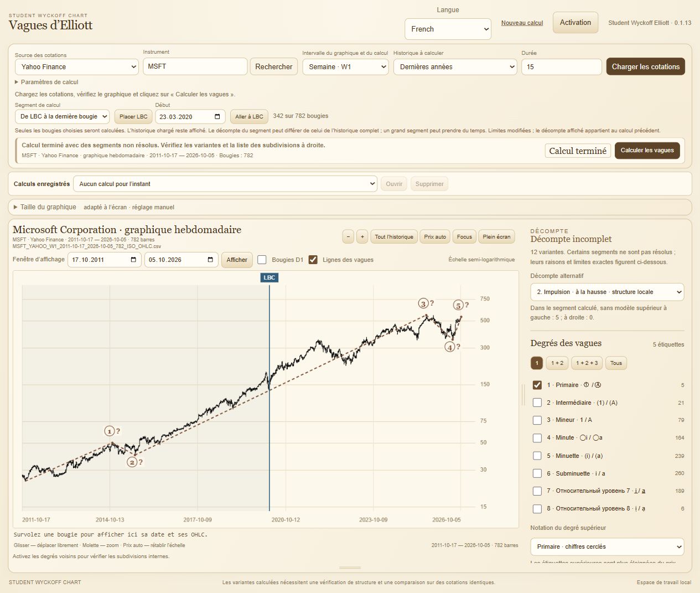Click the circled wave 2 label on the chart

coord(132,462)
